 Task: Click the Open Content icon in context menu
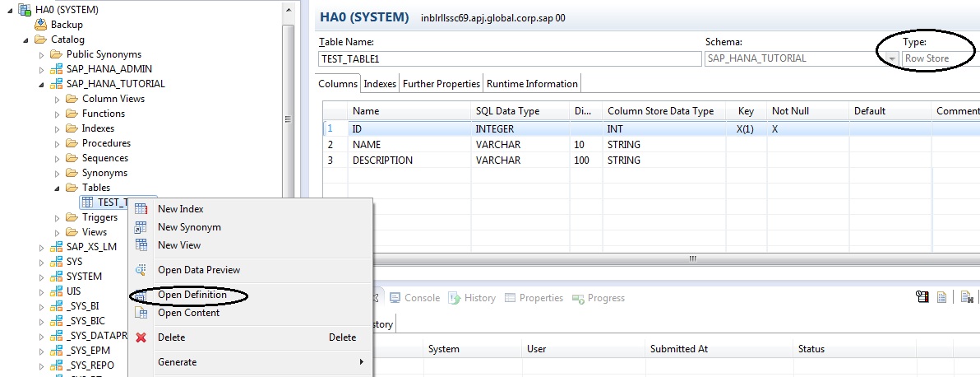pyautogui.click(x=141, y=313)
